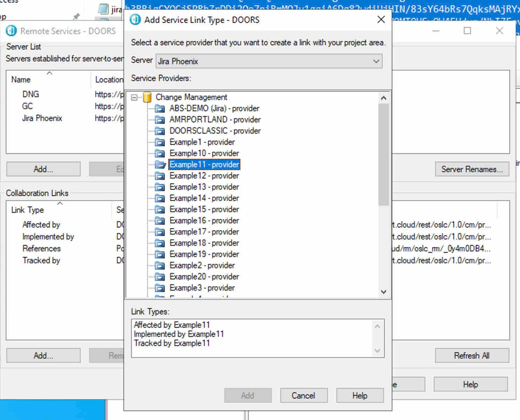Click Link Types list scroll down arrow

(x=377, y=351)
